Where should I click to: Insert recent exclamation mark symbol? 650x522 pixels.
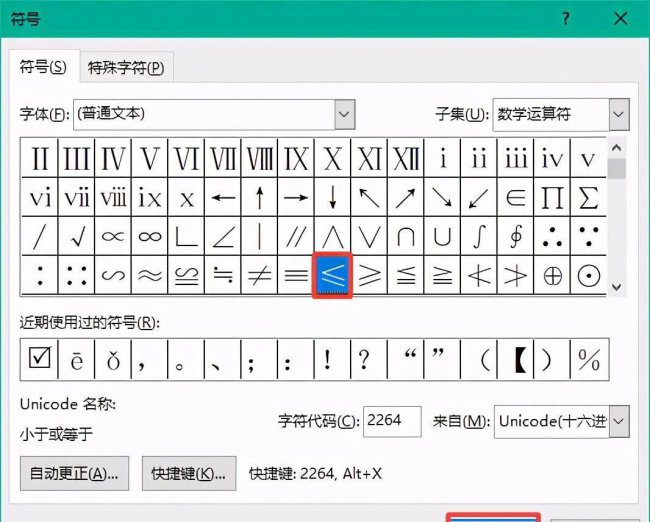(332, 359)
